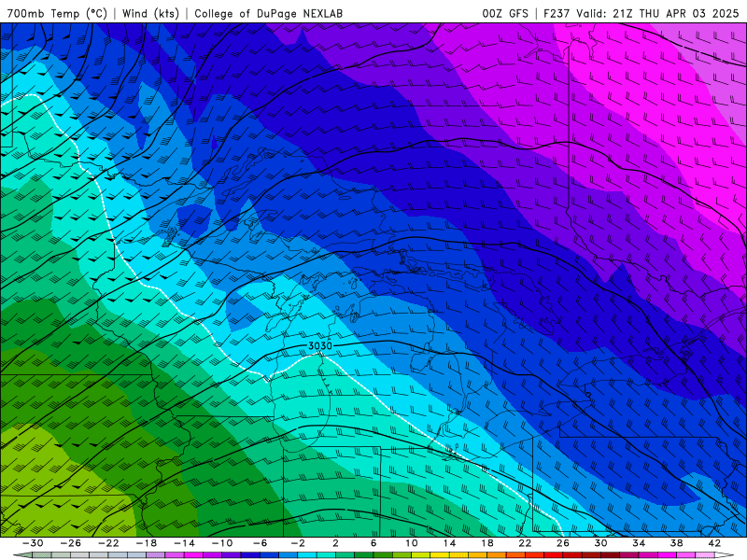Click the 14 colorbar label
The height and width of the screenshot is (560, 747).
449,543
